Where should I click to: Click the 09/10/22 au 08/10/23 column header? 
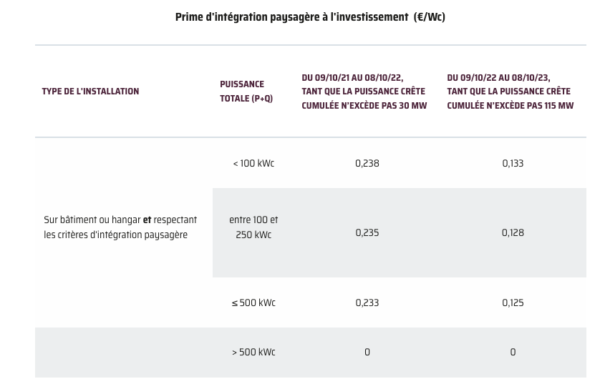510,91
